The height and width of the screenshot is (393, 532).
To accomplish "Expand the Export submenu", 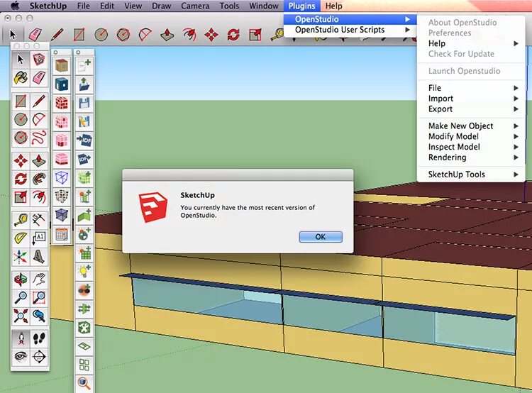I will click(x=471, y=109).
